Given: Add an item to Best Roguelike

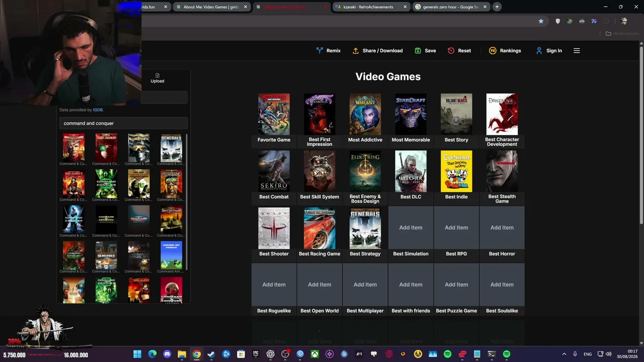Looking at the screenshot, I should 274,285.
